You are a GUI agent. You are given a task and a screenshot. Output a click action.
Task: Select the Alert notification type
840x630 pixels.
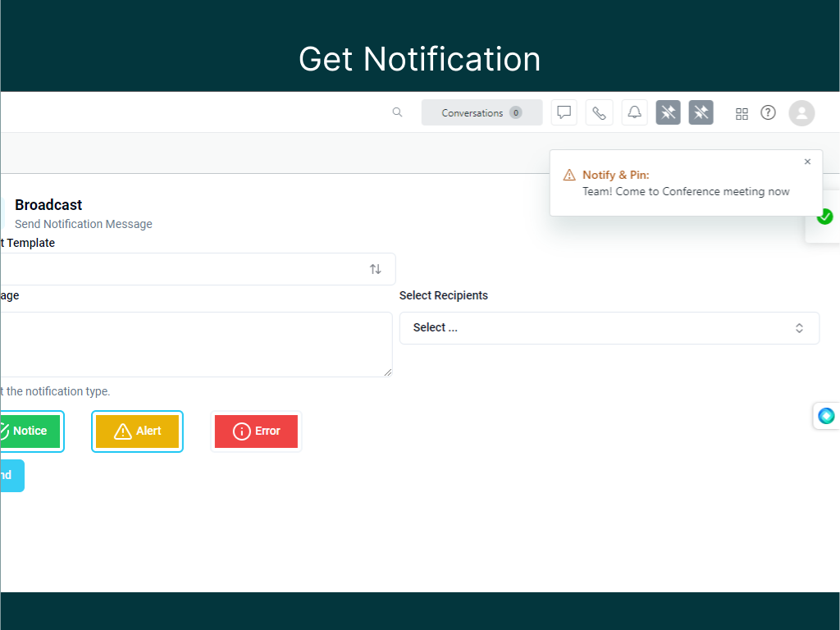pyautogui.click(x=137, y=431)
